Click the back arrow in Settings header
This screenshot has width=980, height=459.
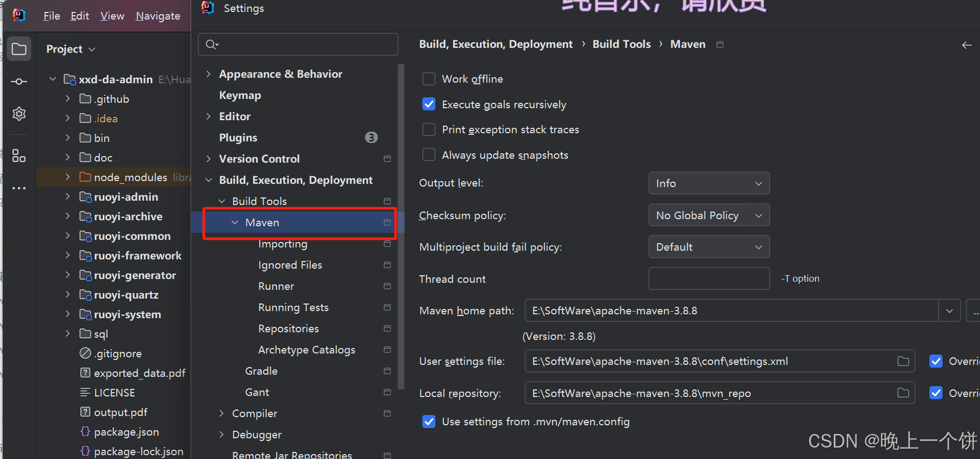tap(966, 45)
